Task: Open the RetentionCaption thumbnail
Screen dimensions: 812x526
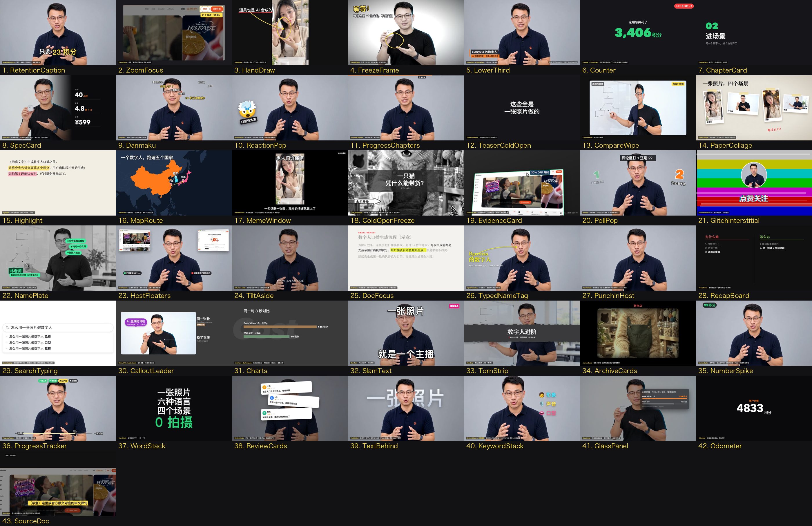Action: pyautogui.click(x=58, y=32)
